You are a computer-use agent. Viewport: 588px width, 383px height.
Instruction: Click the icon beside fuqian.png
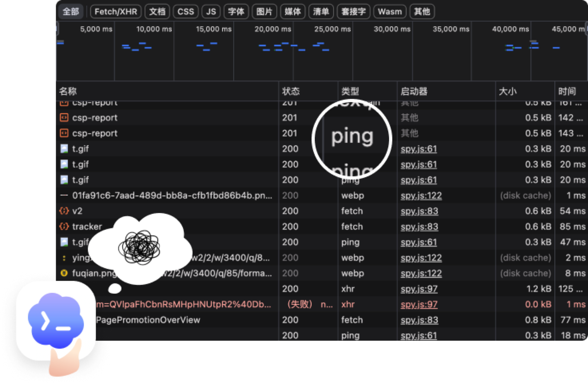(64, 273)
